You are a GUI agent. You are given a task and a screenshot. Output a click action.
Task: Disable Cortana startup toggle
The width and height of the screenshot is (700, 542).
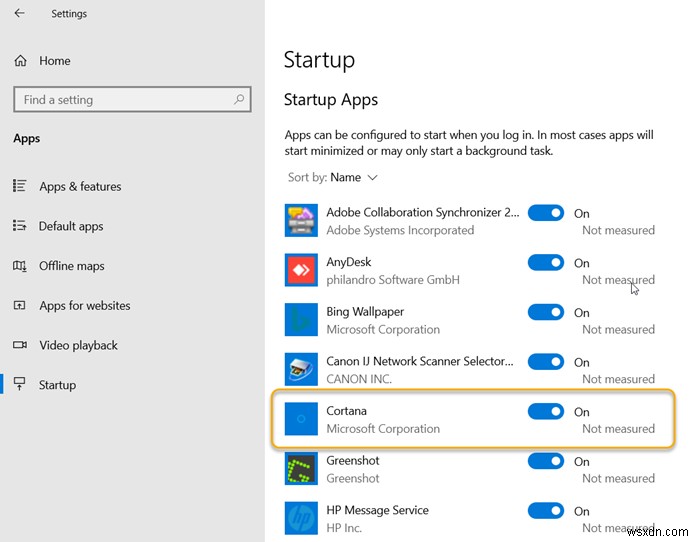[546, 411]
